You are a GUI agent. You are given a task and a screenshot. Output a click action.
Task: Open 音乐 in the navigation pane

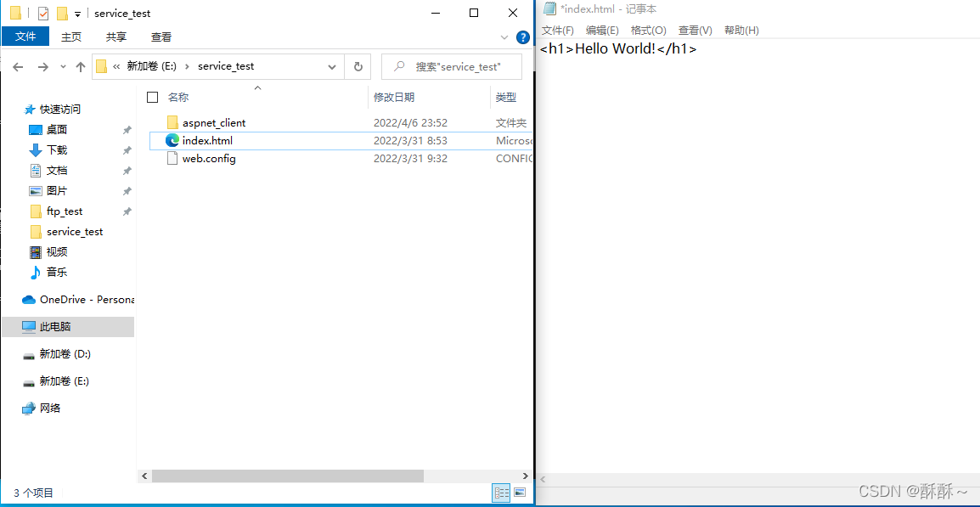57,272
